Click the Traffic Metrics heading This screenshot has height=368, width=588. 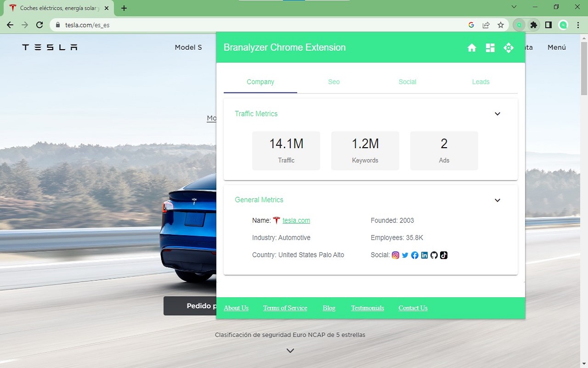[256, 114]
